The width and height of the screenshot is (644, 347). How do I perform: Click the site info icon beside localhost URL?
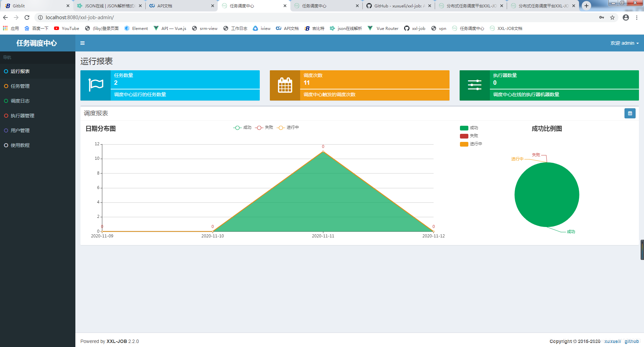pos(40,17)
